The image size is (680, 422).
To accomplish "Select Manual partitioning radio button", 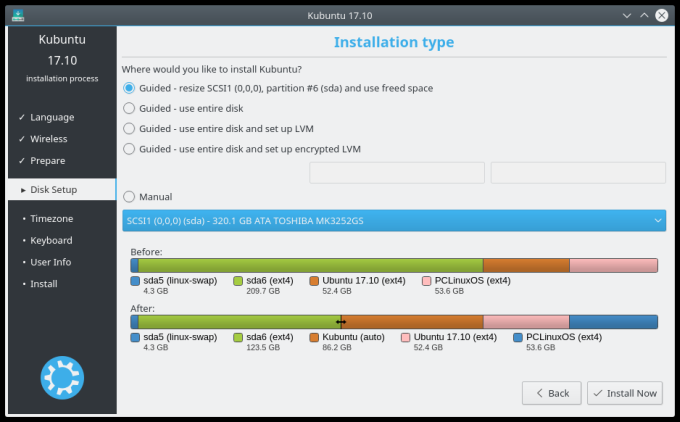I will pyautogui.click(x=129, y=197).
